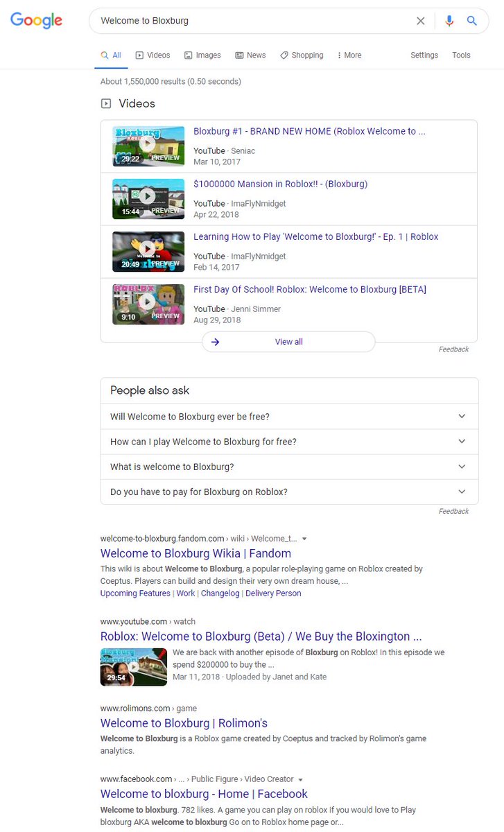
Task: Play the 29:54 Janet and Kate video thumbnail
Action: [134, 667]
